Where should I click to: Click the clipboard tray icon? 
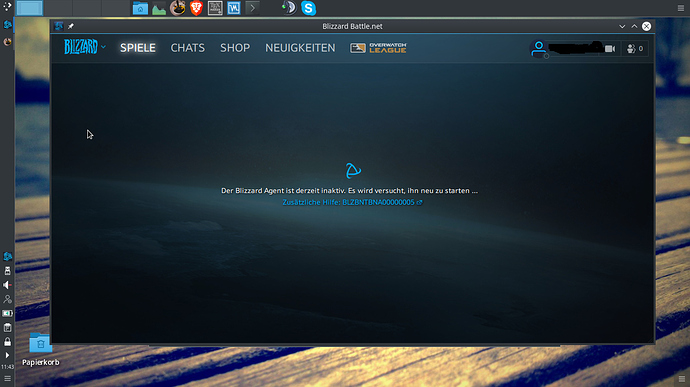click(7, 328)
